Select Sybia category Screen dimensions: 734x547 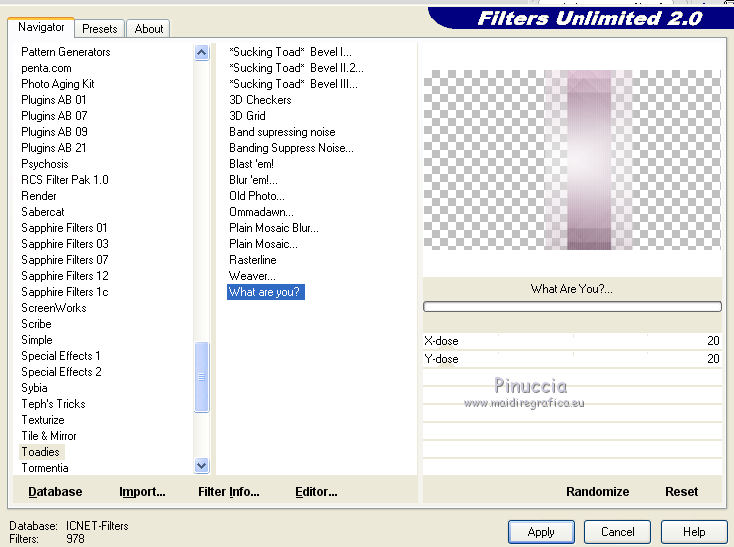coord(34,388)
